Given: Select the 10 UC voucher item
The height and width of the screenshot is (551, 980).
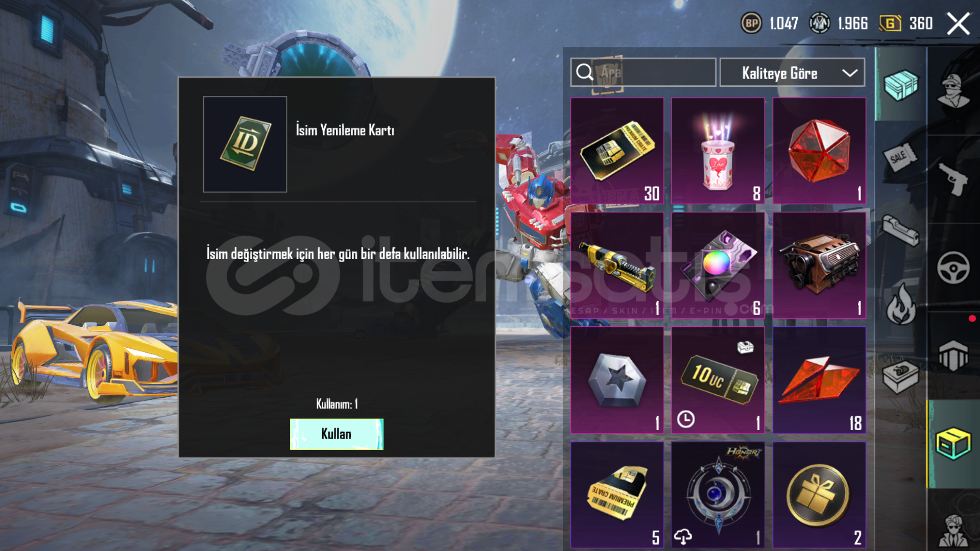Looking at the screenshot, I should [718, 380].
